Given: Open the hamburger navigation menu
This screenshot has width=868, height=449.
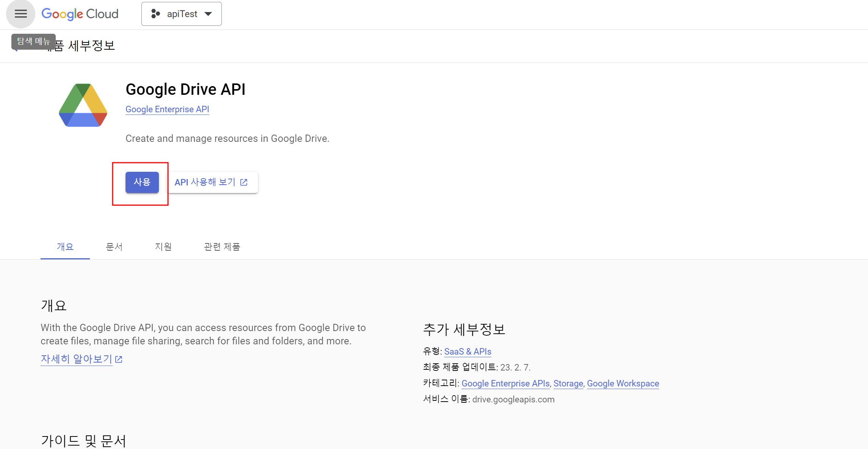Looking at the screenshot, I should click(x=20, y=14).
